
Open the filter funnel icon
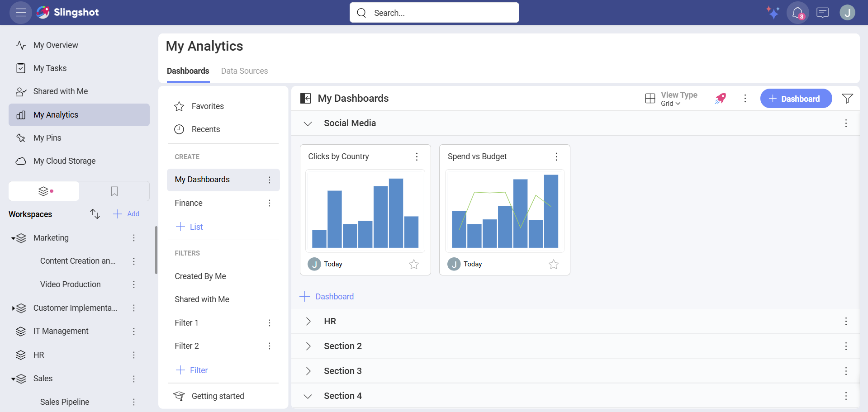tap(847, 98)
